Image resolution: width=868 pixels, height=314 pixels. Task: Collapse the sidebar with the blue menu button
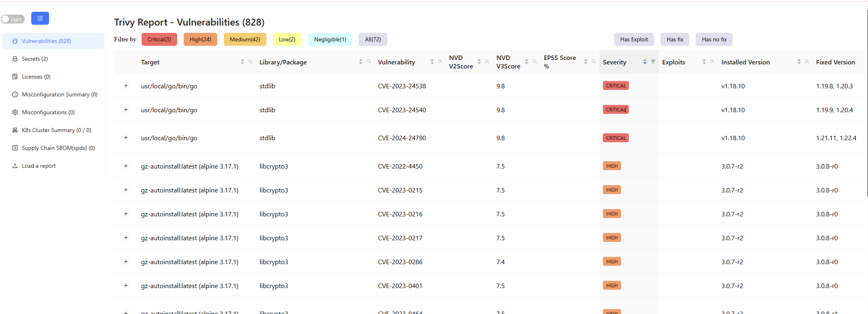coord(40,18)
